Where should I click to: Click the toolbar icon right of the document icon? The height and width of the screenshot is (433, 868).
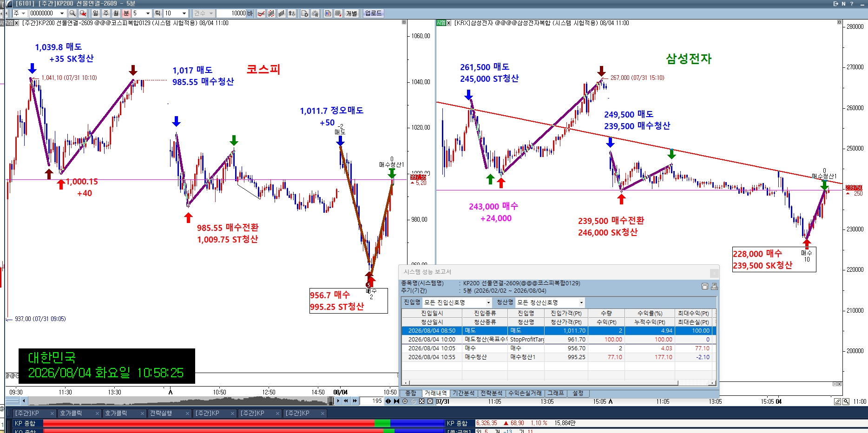pyautogui.click(x=315, y=13)
